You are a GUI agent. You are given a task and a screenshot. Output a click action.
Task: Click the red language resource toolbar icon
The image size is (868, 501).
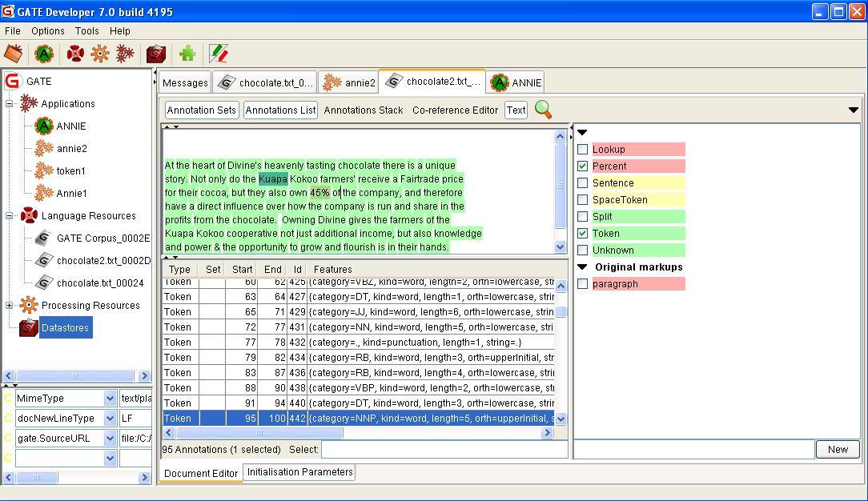pos(75,54)
